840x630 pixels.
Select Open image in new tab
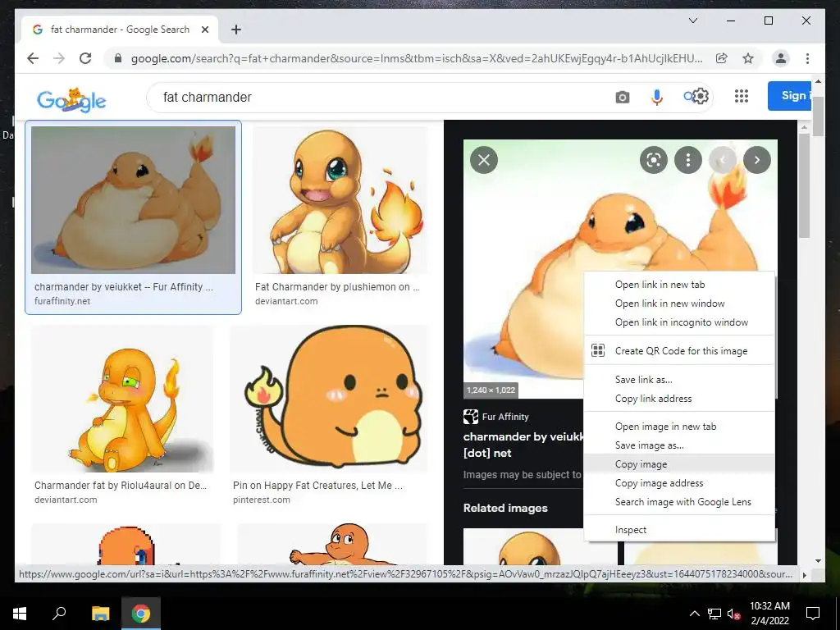pyautogui.click(x=679, y=427)
